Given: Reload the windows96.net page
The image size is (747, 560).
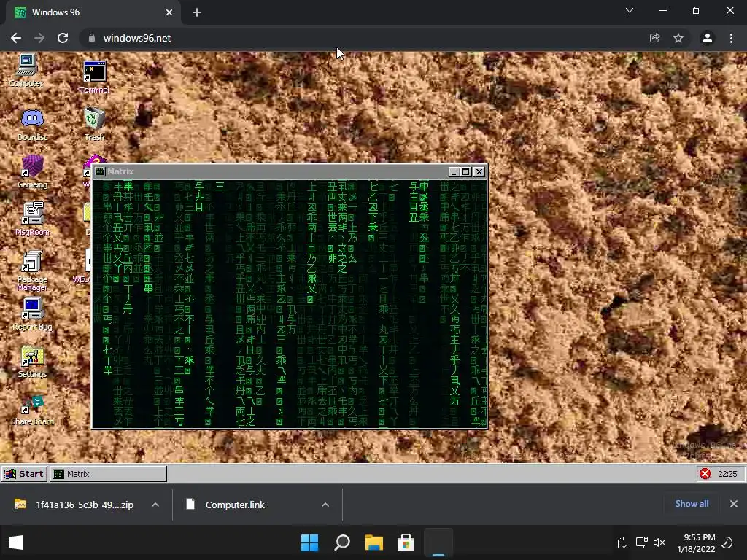Looking at the screenshot, I should [63, 38].
